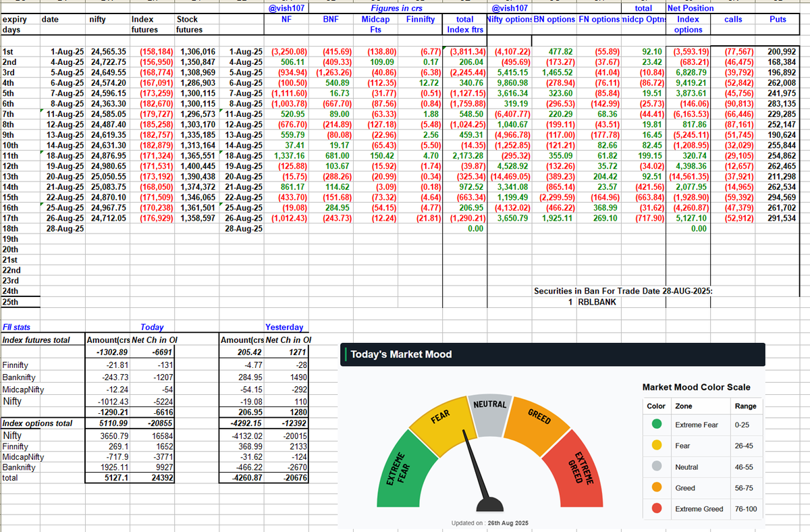The image size is (810, 532).
Task: Click the '76-100' range cell in legend
Action: pyautogui.click(x=747, y=508)
